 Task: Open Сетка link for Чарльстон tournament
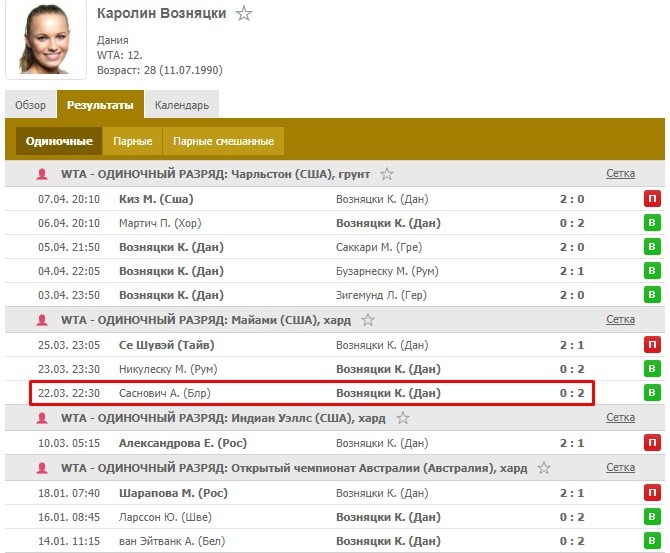(x=620, y=174)
